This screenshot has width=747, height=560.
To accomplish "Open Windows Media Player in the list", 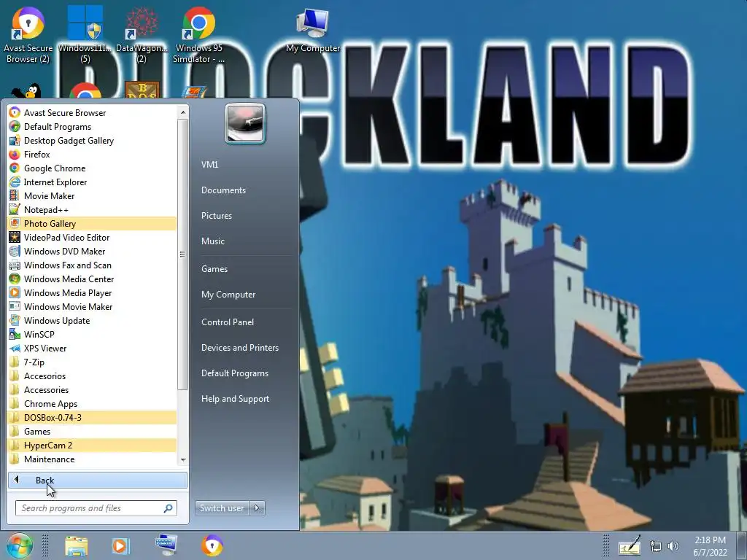I will (x=93, y=293).
